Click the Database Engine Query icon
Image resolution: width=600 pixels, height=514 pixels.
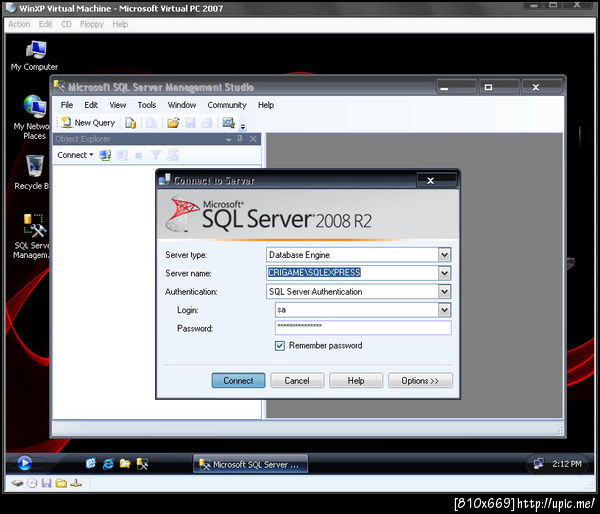130,123
